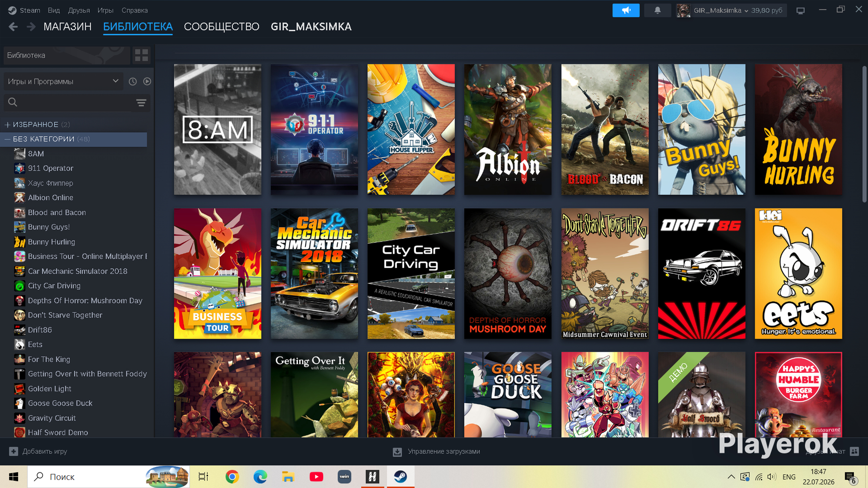Click the add game plus icon

[x=14, y=451]
